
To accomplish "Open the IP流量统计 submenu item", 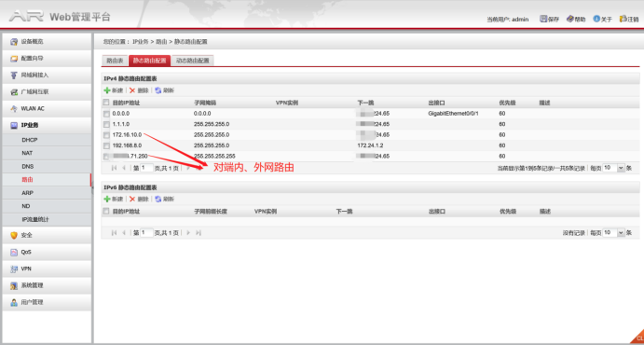I will click(47, 220).
